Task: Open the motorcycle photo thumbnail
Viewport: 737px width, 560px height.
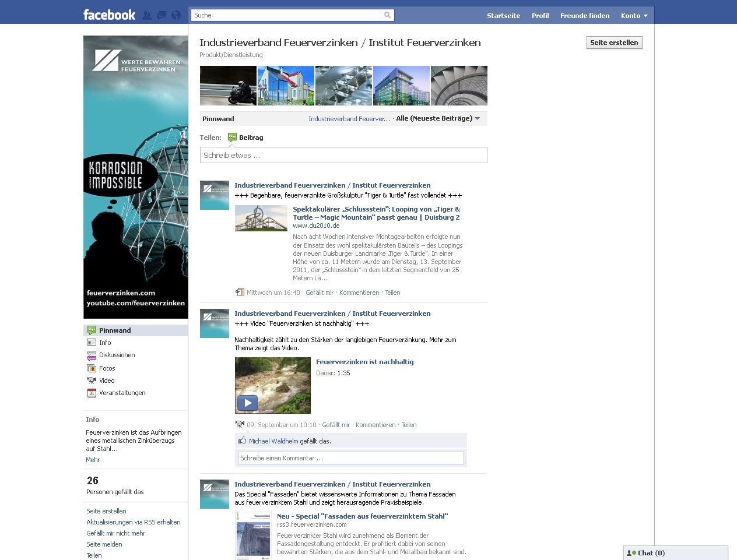Action: [x=228, y=86]
